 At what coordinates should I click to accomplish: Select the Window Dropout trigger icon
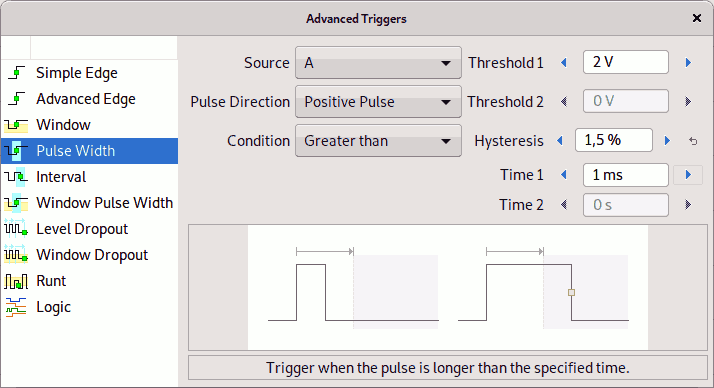(16, 255)
